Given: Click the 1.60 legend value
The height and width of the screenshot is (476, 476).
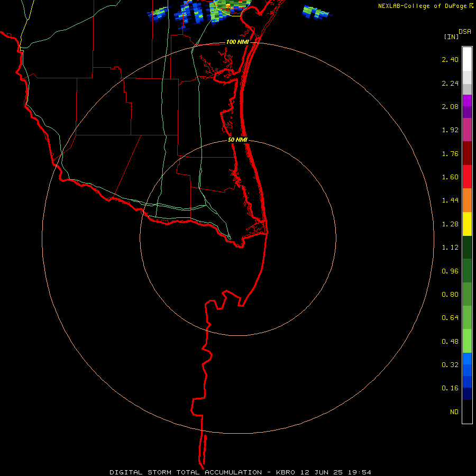Looking at the screenshot, I should 450,177.
